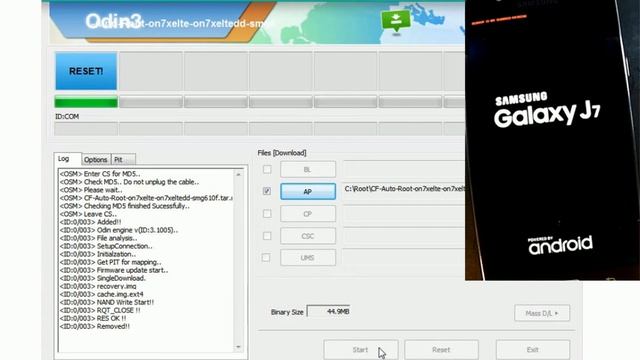This screenshot has width=640, height=360.
Task: Click the Exit button
Action: (533, 350)
